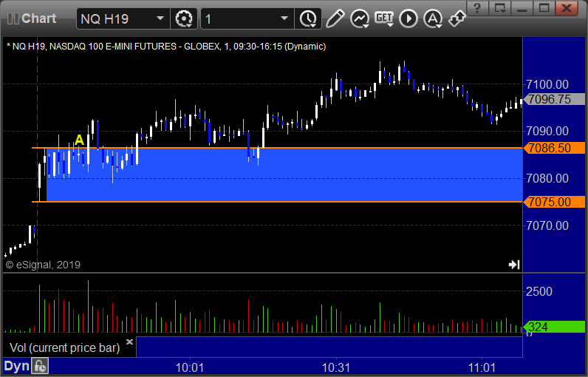Select the pencil drawing tools icon

[x=335, y=18]
